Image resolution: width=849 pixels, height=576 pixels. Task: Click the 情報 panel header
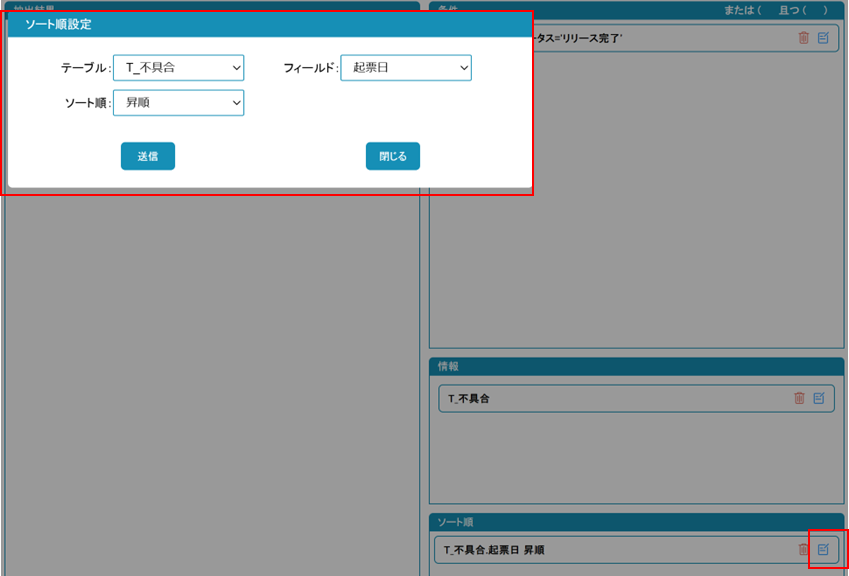pyautogui.click(x=637, y=367)
